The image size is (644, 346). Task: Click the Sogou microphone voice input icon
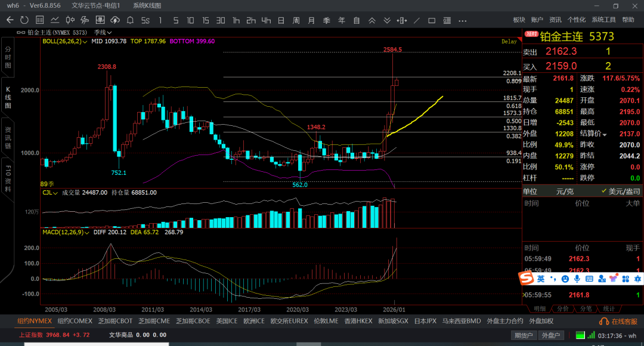coord(577,279)
